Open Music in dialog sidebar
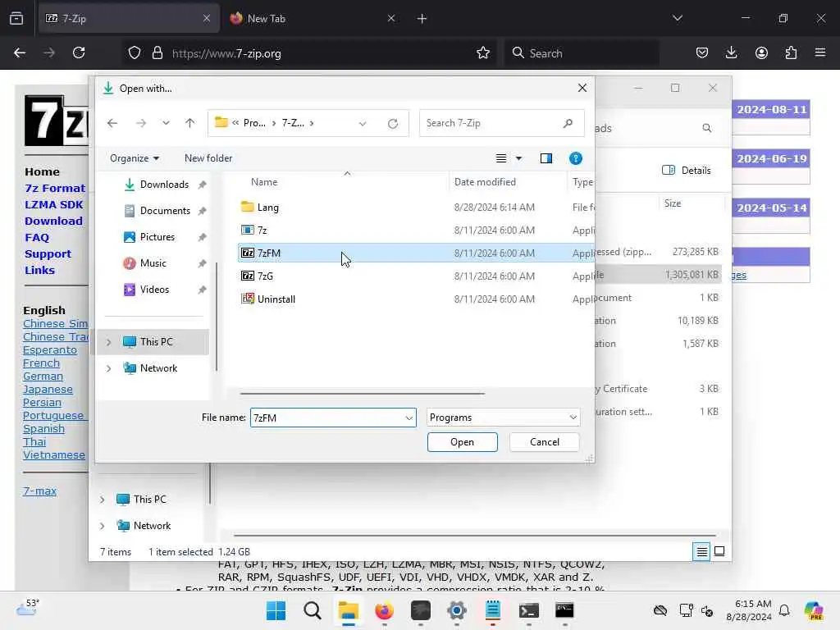840x630 pixels. [153, 263]
